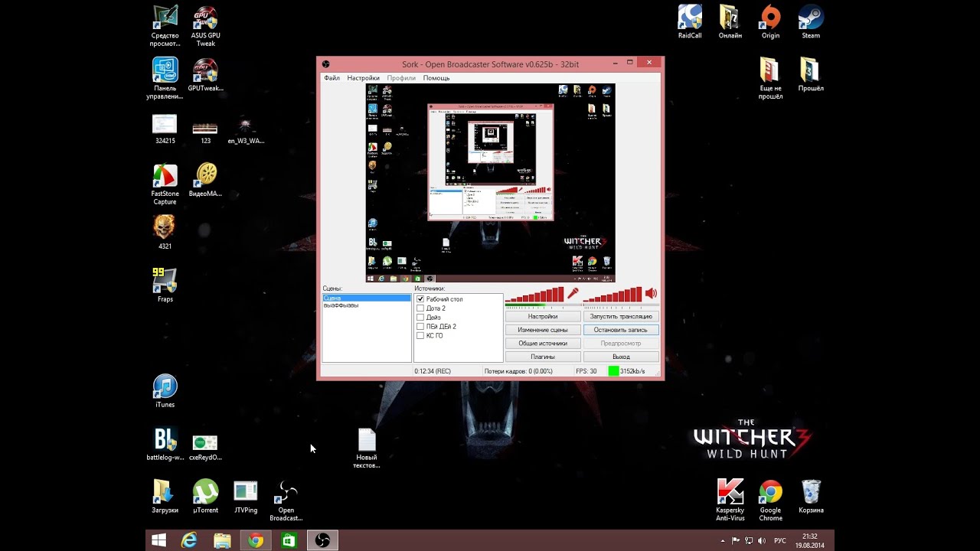Click the Выход button

tap(621, 357)
